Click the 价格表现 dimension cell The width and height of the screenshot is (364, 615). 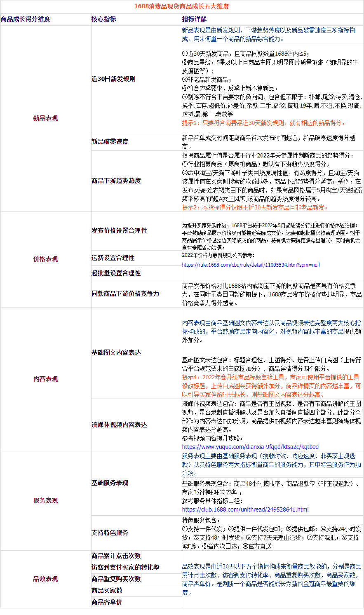45,259
